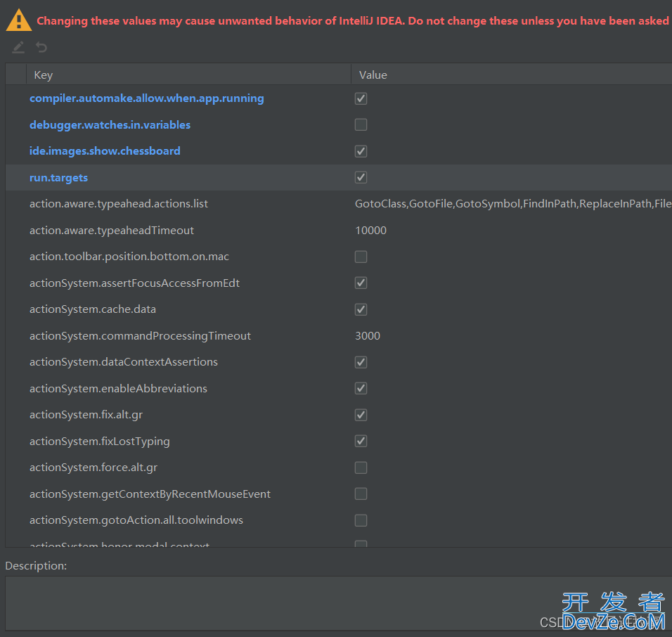Toggle actionSystem.cache.data checkbox
The width and height of the screenshot is (672, 637).
[361, 309]
